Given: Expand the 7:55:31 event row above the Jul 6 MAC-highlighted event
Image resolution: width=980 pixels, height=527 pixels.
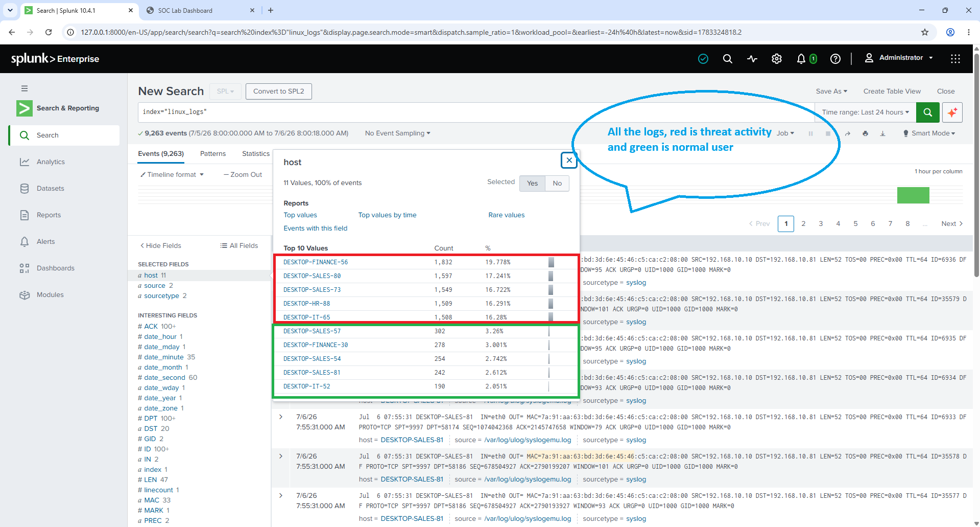Looking at the screenshot, I should click(281, 417).
